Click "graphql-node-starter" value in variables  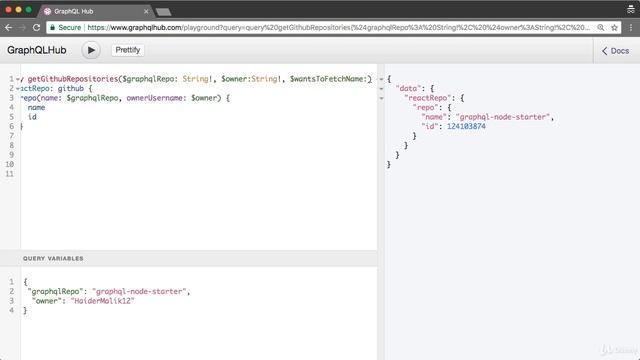(139, 291)
